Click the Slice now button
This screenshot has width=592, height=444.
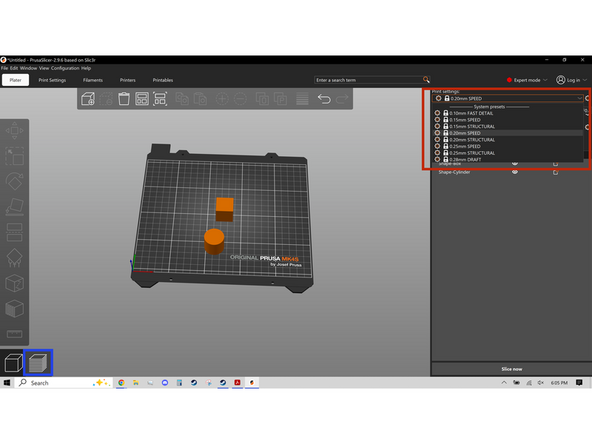pos(512,369)
